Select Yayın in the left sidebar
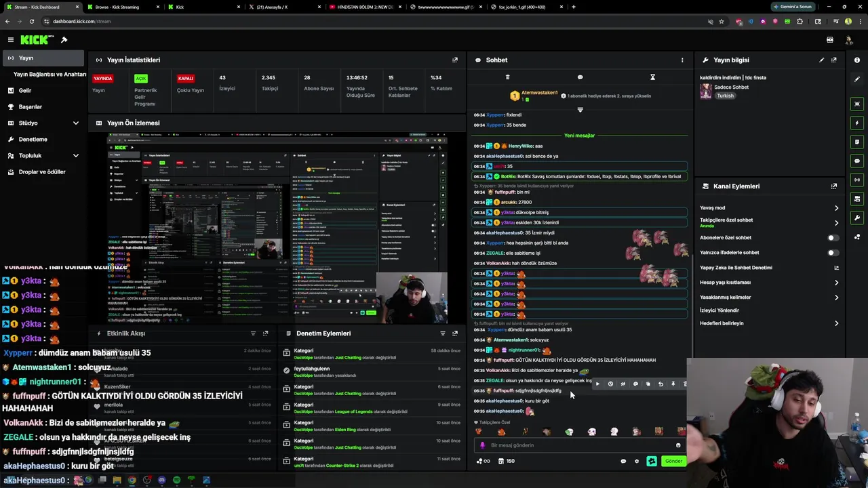868x488 pixels. click(x=43, y=58)
